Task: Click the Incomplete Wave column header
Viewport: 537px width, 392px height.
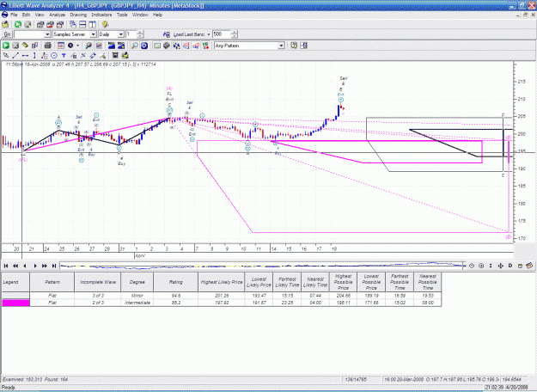Action: [x=98, y=282]
